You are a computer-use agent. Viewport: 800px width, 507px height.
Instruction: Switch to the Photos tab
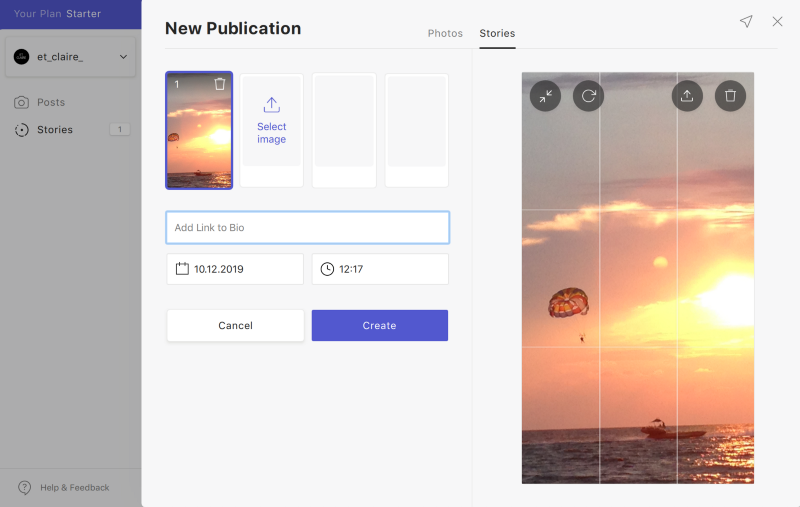click(445, 33)
